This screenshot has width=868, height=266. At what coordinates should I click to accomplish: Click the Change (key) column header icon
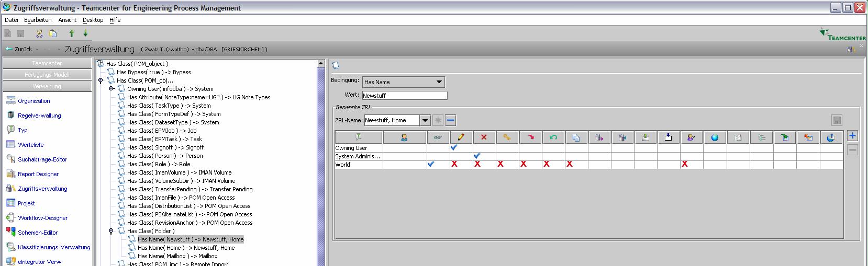point(507,137)
